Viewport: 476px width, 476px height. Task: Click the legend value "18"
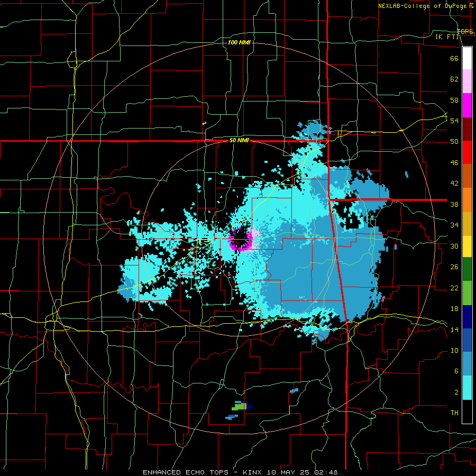point(454,309)
